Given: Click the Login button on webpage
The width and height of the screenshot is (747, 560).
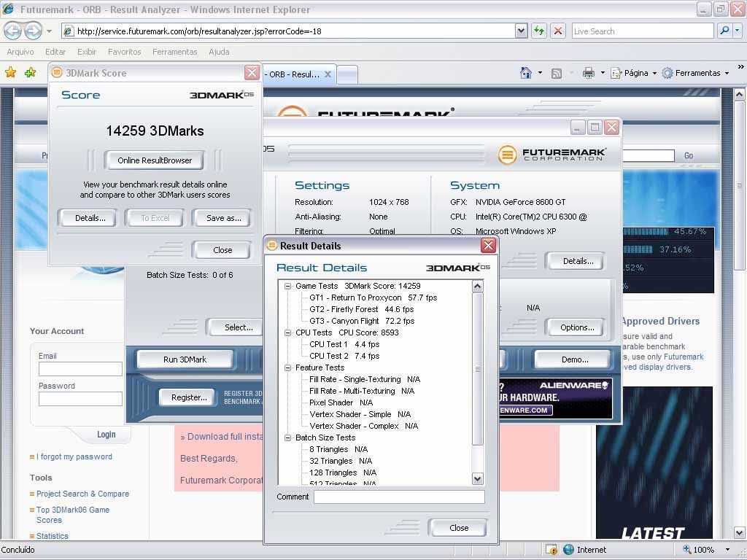Looking at the screenshot, I should click(107, 435).
